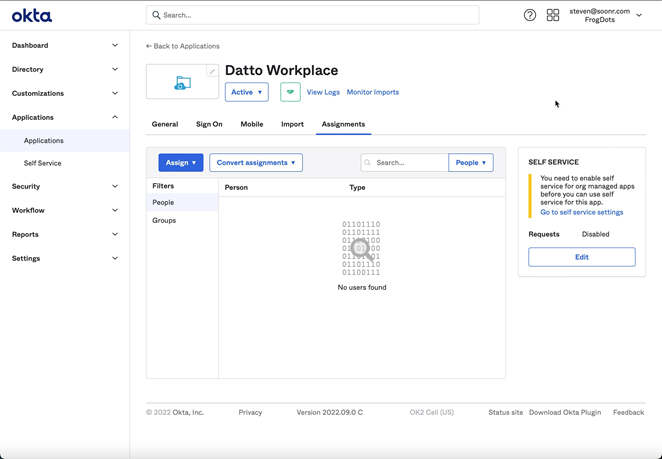Expand the Directory sidebar section

pyautogui.click(x=65, y=69)
